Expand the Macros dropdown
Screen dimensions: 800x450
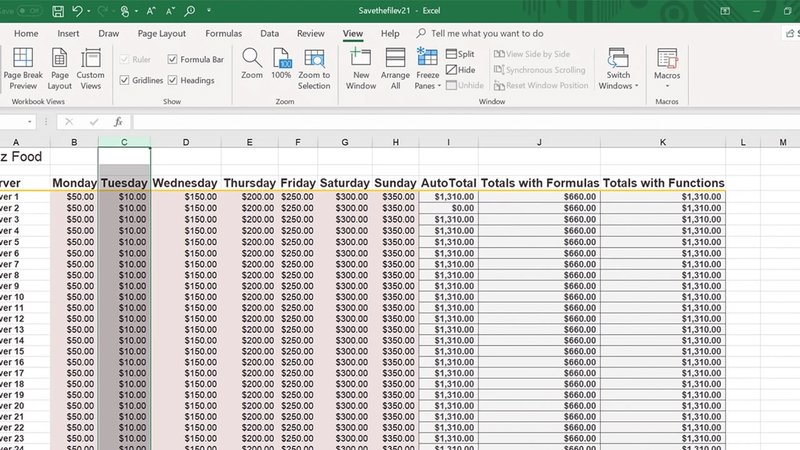pyautogui.click(x=667, y=86)
